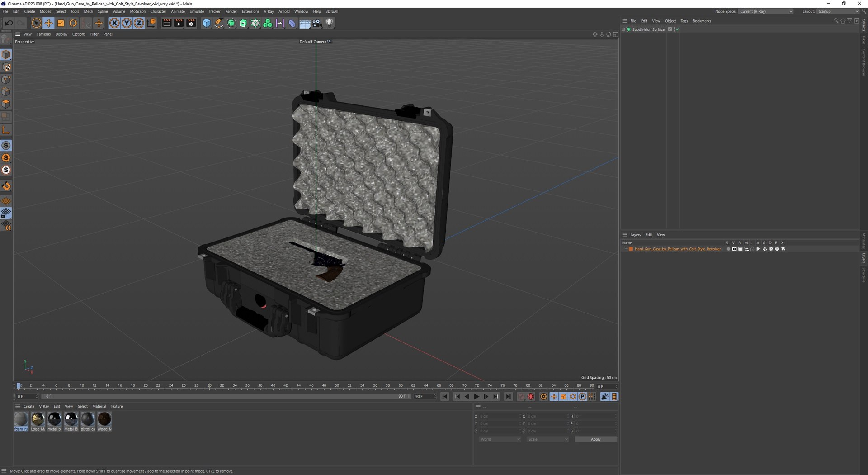Open the MoGraph menu
Image resolution: width=868 pixels, height=475 pixels.
click(x=137, y=11)
